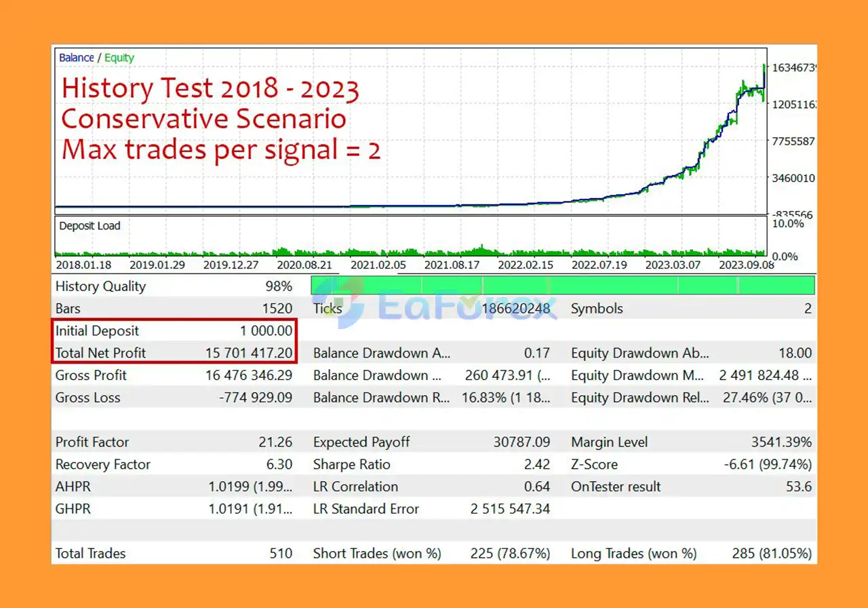Click the Deposit Load chart label
The width and height of the screenshot is (868, 608).
pyautogui.click(x=90, y=226)
